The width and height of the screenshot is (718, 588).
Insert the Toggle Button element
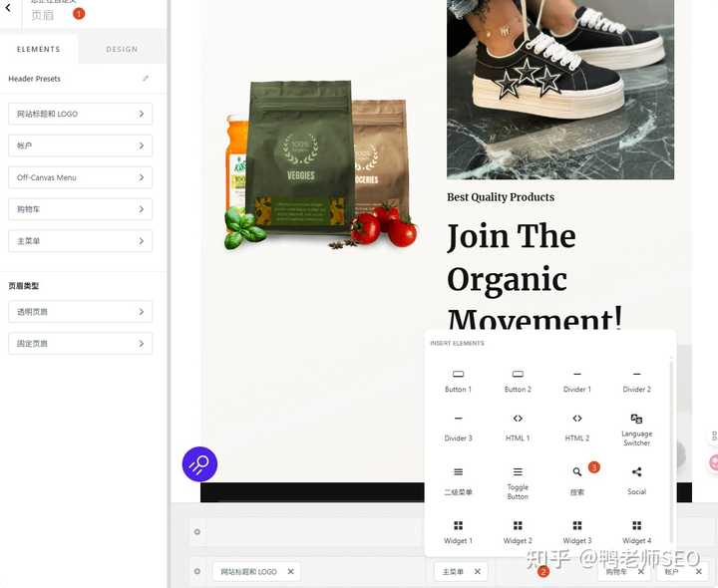click(518, 482)
